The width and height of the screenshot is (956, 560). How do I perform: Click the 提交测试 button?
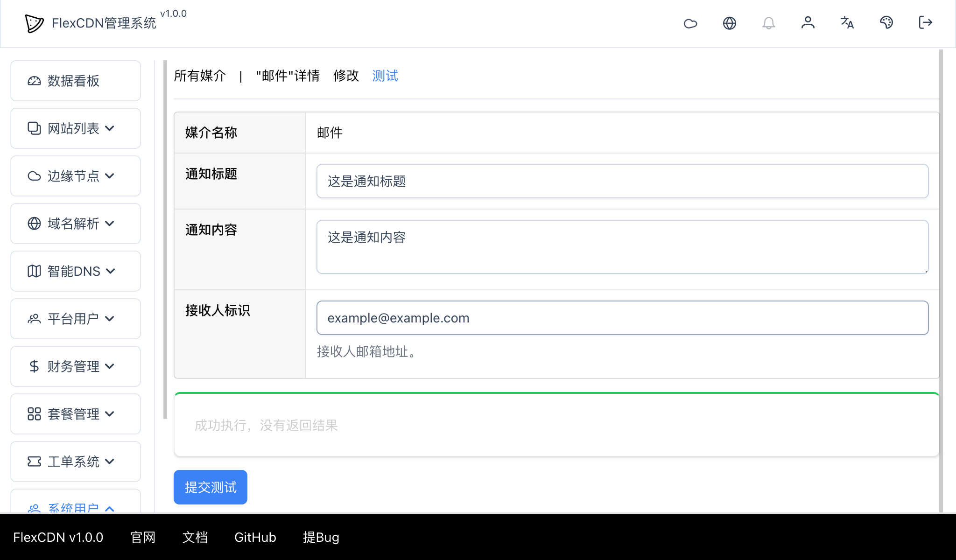pos(210,487)
